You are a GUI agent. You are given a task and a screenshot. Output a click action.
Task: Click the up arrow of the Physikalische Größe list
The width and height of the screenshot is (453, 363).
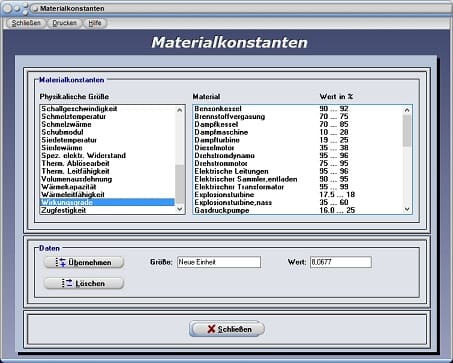pos(180,110)
